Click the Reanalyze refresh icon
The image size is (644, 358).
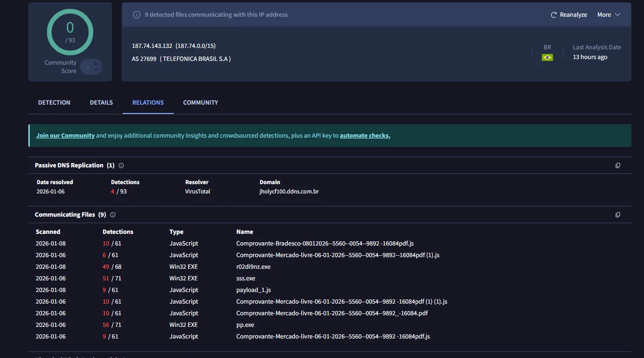point(553,15)
